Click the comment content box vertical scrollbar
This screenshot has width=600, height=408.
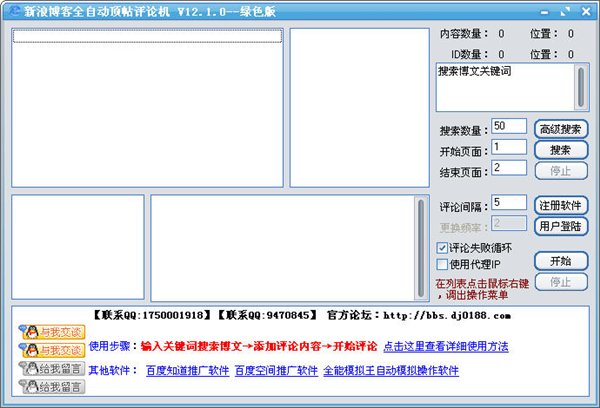click(x=421, y=248)
